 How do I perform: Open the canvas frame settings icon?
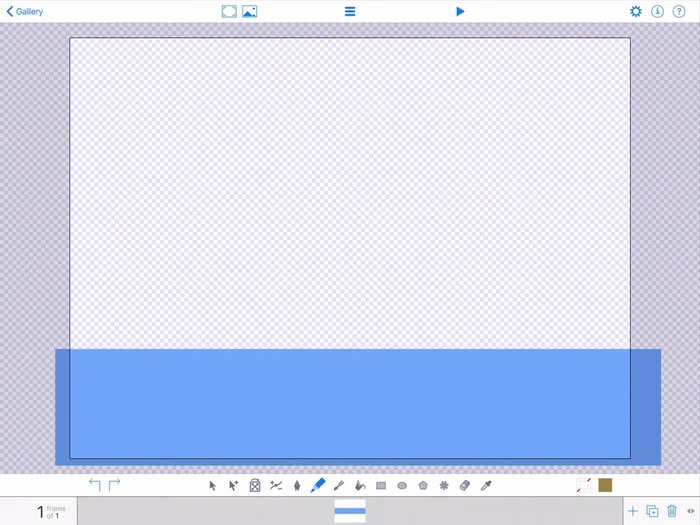pos(229,12)
